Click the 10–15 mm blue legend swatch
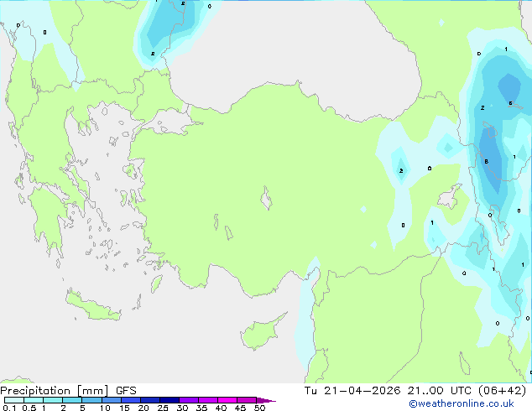532x411 pixels. point(111,400)
